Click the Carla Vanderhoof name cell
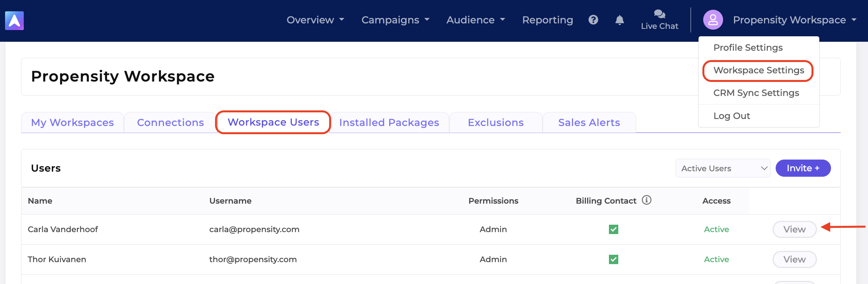The image size is (868, 284). pos(63,229)
